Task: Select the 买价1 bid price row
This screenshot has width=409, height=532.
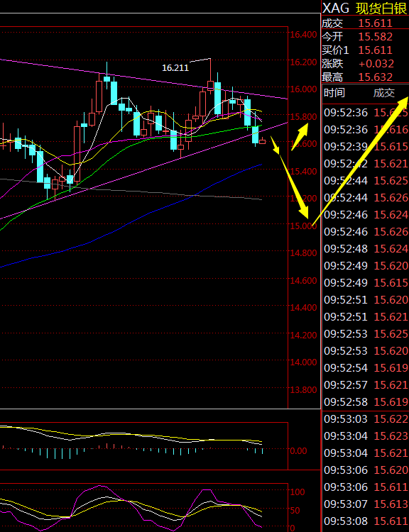Action: tap(365, 50)
